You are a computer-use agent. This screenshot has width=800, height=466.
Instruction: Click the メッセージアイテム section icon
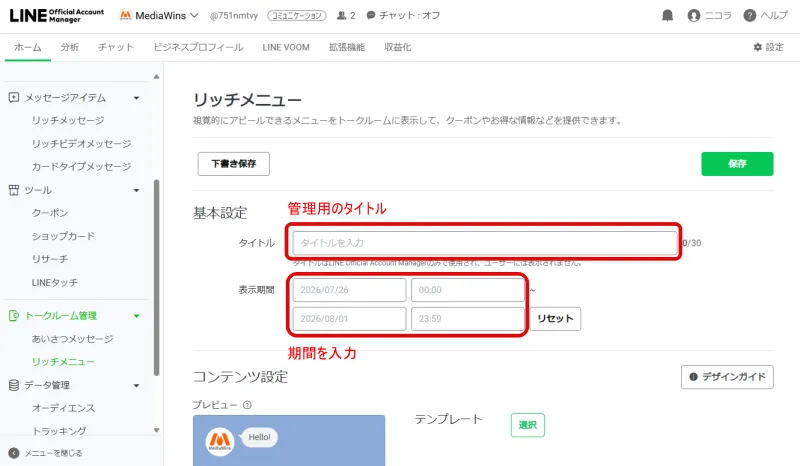coord(14,97)
